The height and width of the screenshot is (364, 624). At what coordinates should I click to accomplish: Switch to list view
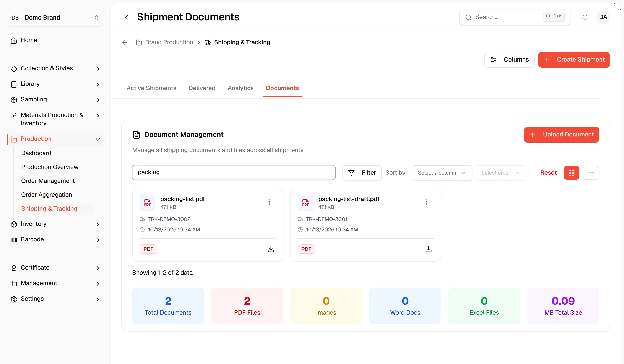pos(591,173)
